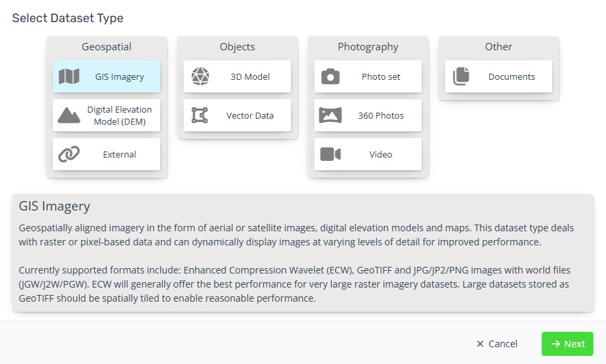Pick Documents under Other
Viewport: 606px width, 364px height.
pyautogui.click(x=499, y=76)
